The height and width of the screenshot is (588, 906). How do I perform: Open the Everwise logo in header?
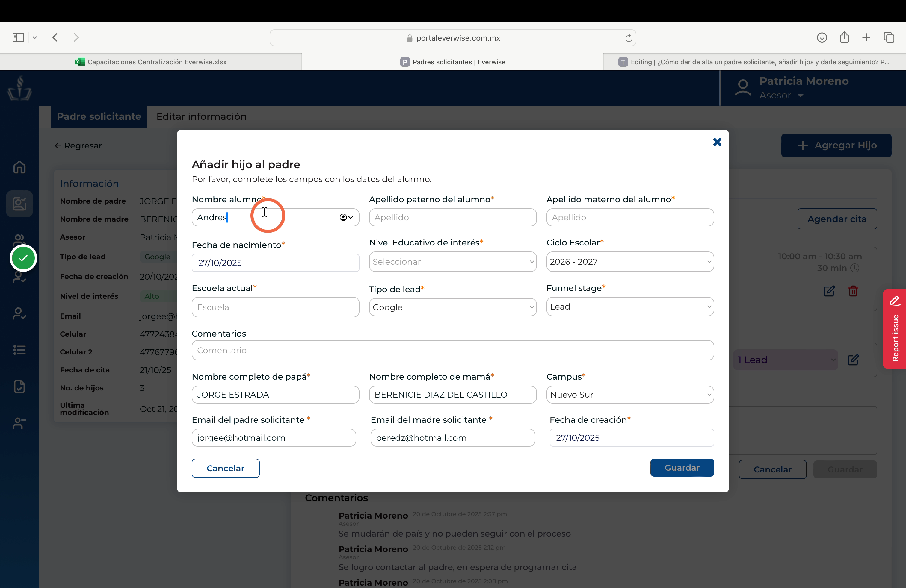point(19,88)
